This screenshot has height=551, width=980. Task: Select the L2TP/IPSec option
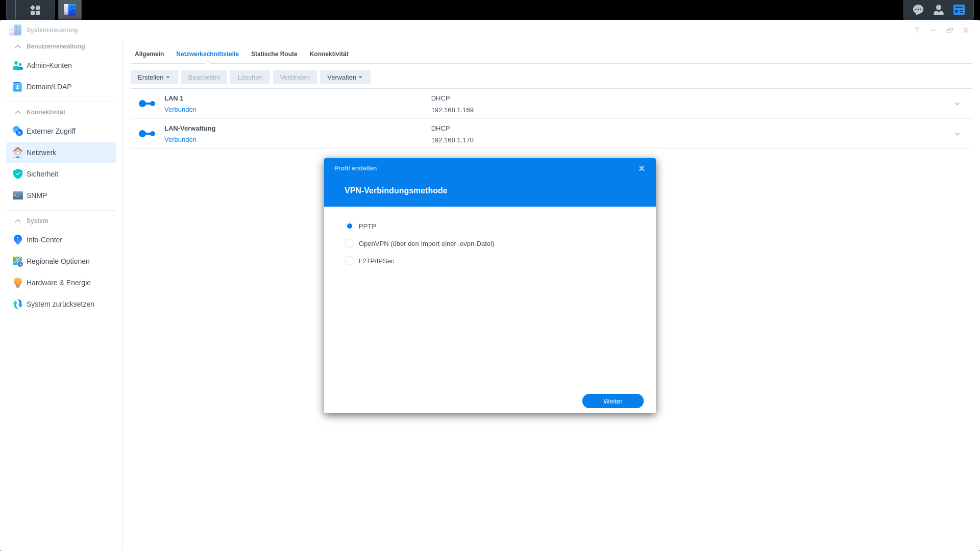[350, 261]
